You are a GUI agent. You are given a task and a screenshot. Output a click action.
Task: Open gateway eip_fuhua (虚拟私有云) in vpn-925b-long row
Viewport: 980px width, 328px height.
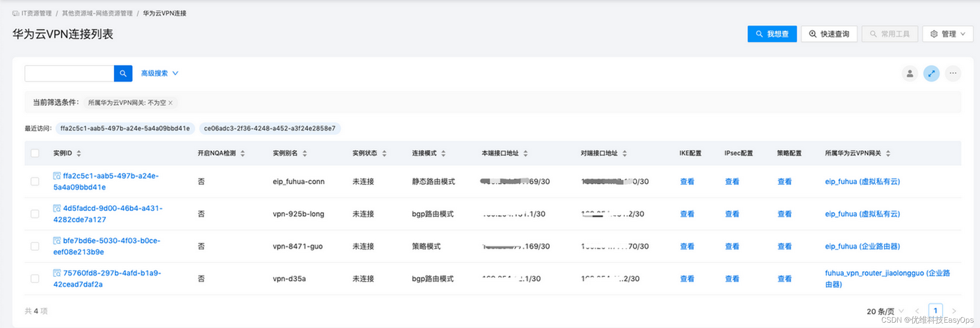tap(862, 214)
